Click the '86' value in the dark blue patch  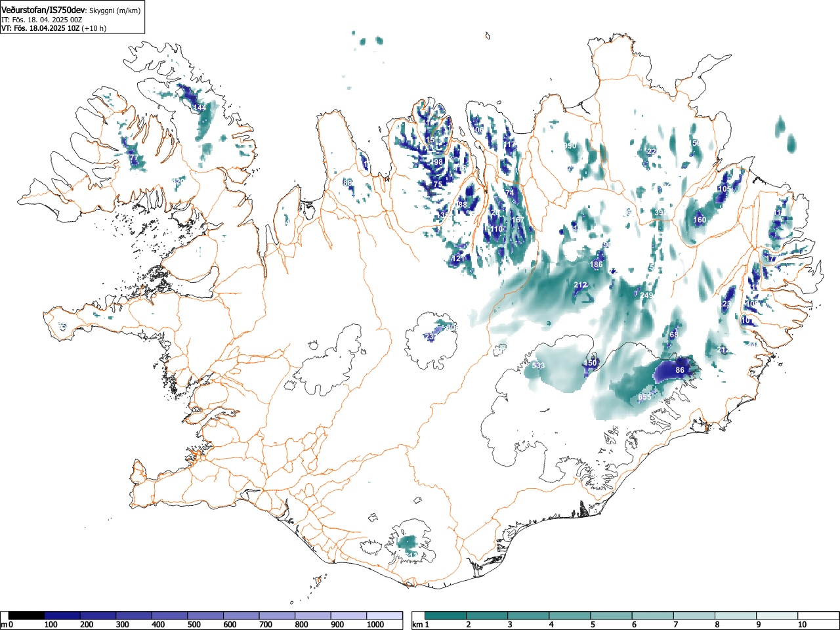tap(680, 370)
